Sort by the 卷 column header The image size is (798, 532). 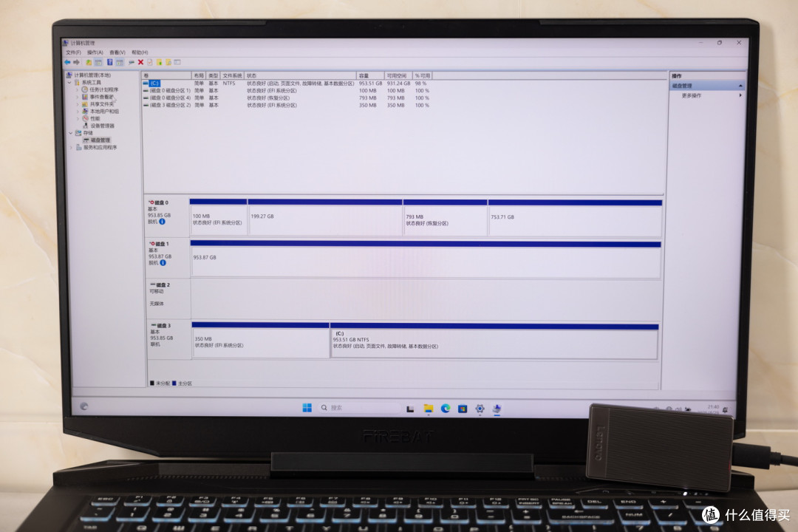coord(166,75)
